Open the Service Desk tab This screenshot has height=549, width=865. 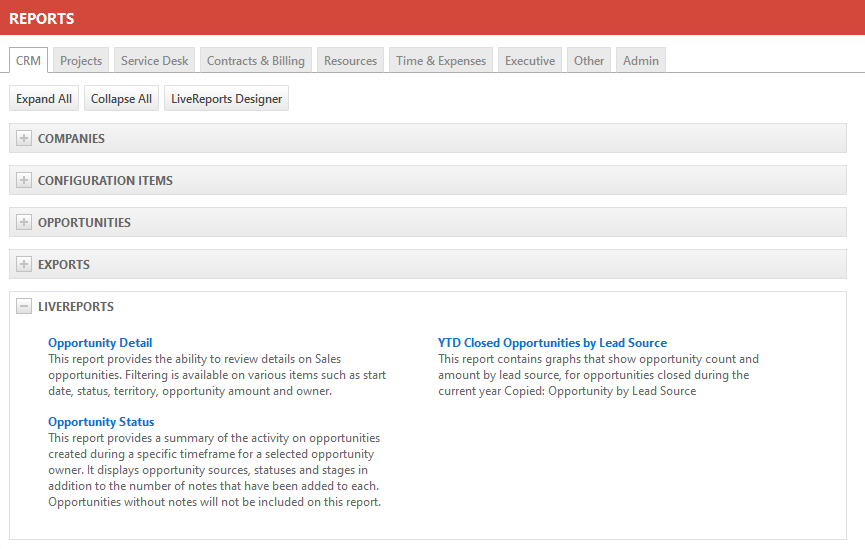[154, 61]
